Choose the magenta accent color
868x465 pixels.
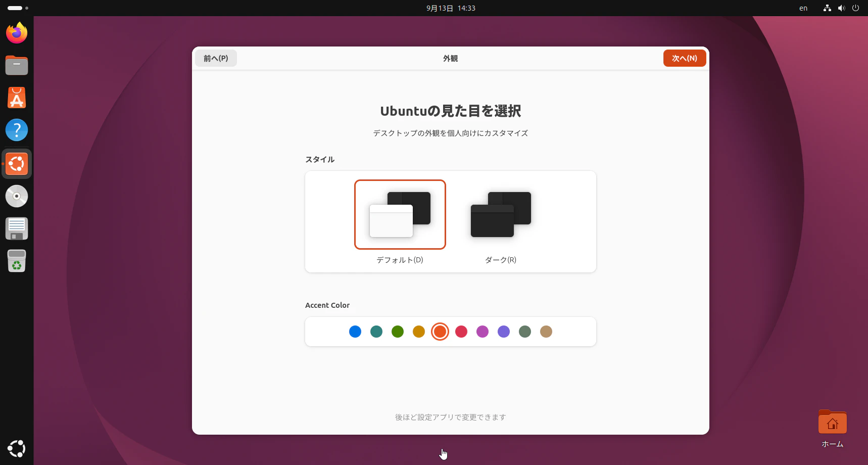(483, 332)
